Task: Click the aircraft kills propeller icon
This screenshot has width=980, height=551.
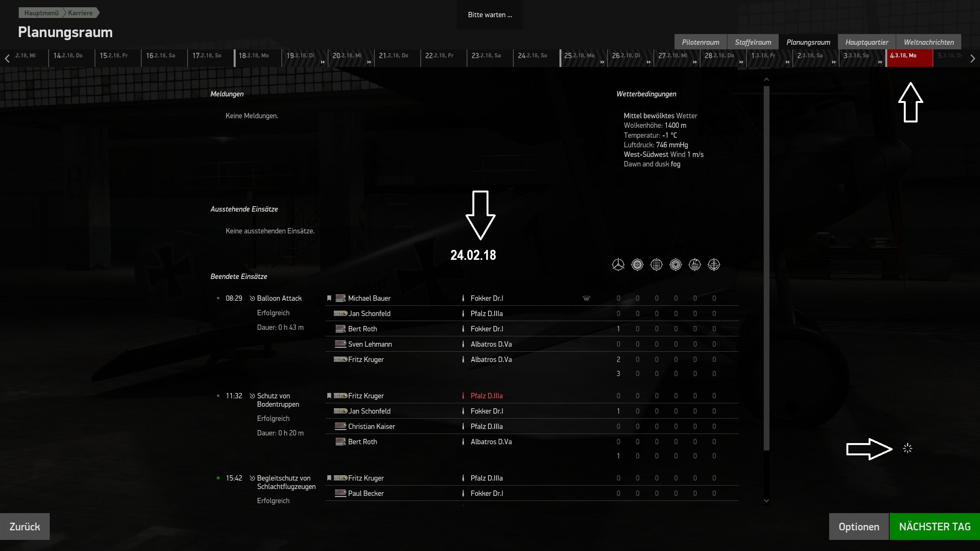Action: pos(618,264)
